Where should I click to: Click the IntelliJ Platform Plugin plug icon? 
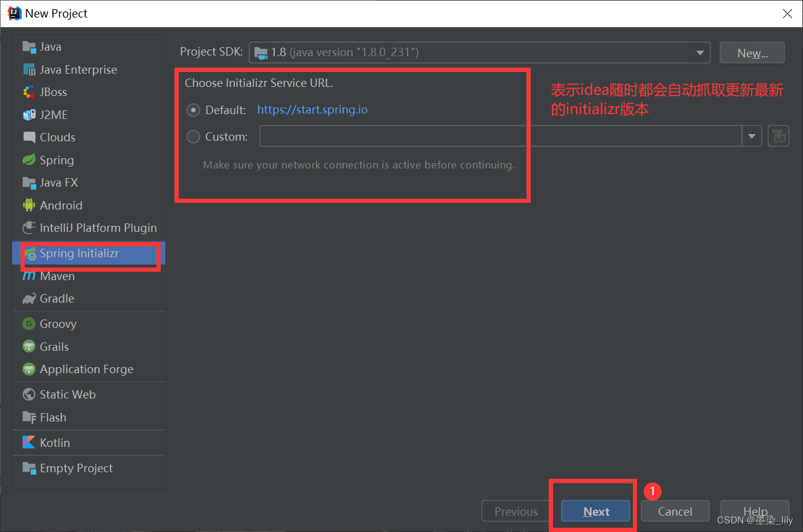click(x=29, y=228)
